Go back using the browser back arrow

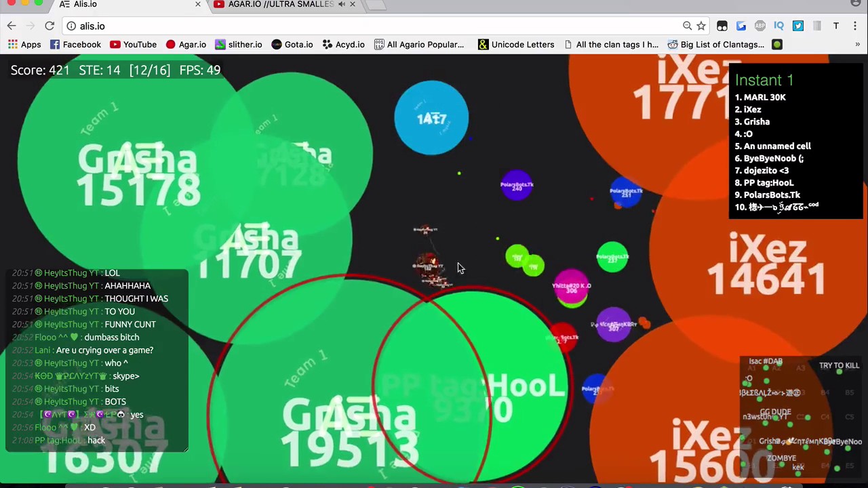(12, 26)
